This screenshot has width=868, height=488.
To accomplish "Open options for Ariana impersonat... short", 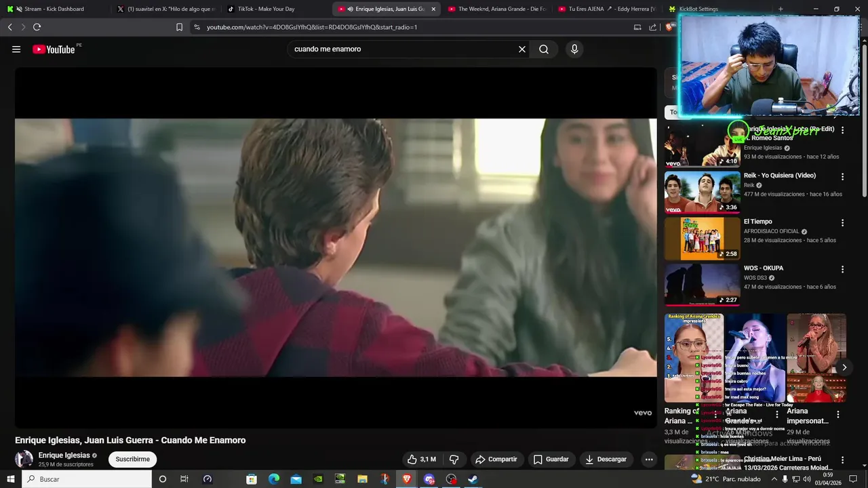I will pos(838,414).
